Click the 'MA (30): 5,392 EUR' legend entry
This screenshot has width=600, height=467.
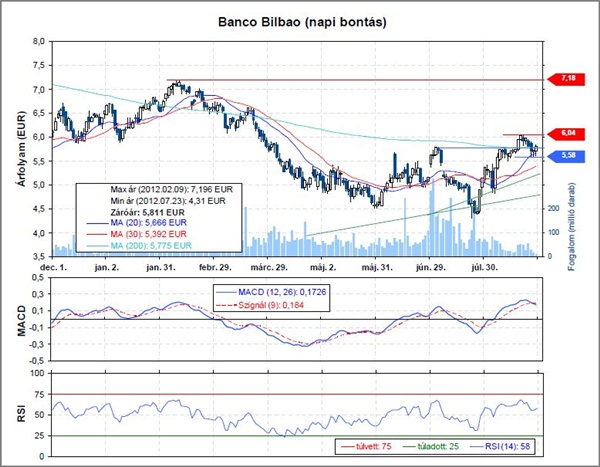[137, 234]
